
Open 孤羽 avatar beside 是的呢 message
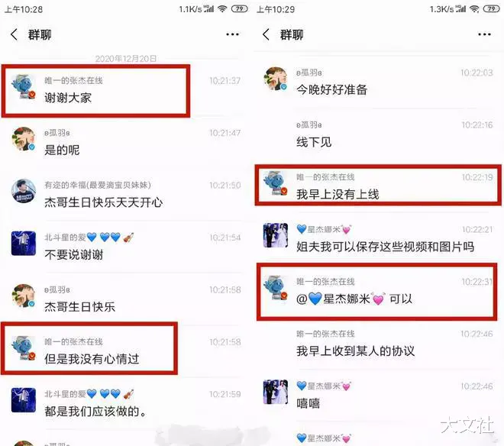tap(23, 139)
